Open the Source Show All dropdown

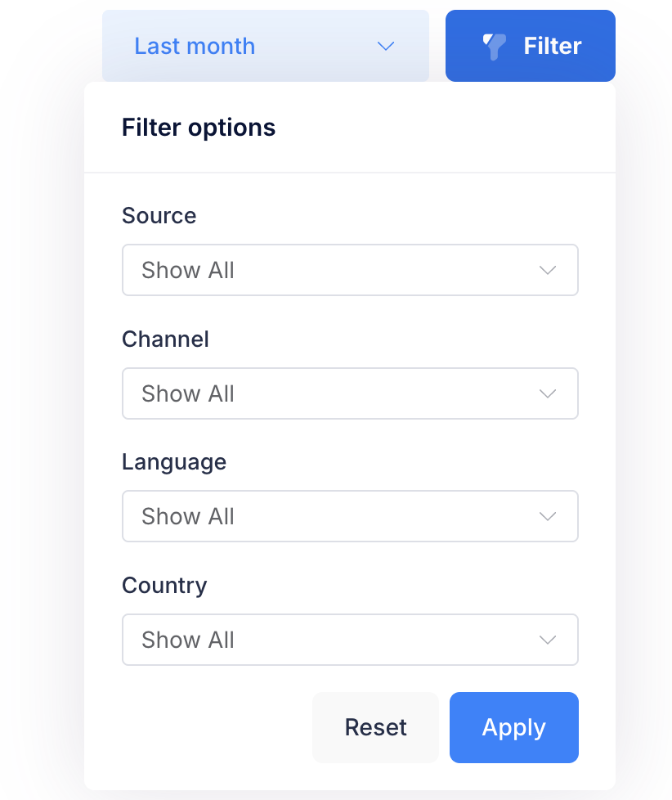tap(350, 270)
